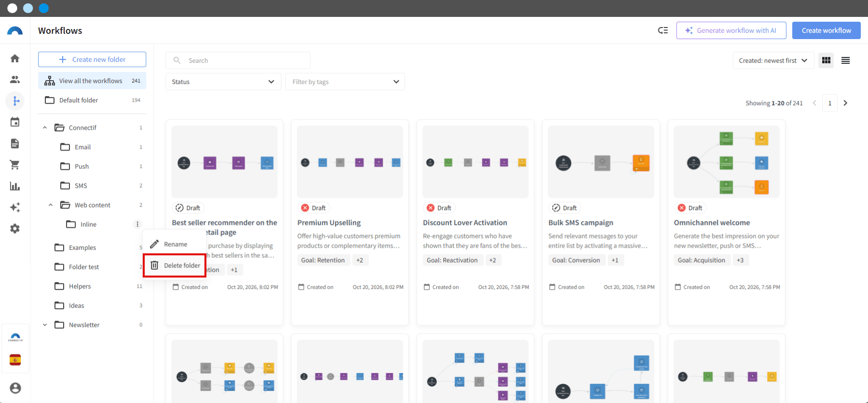Click Generate workflow with AI button
868x403 pixels.
(731, 30)
